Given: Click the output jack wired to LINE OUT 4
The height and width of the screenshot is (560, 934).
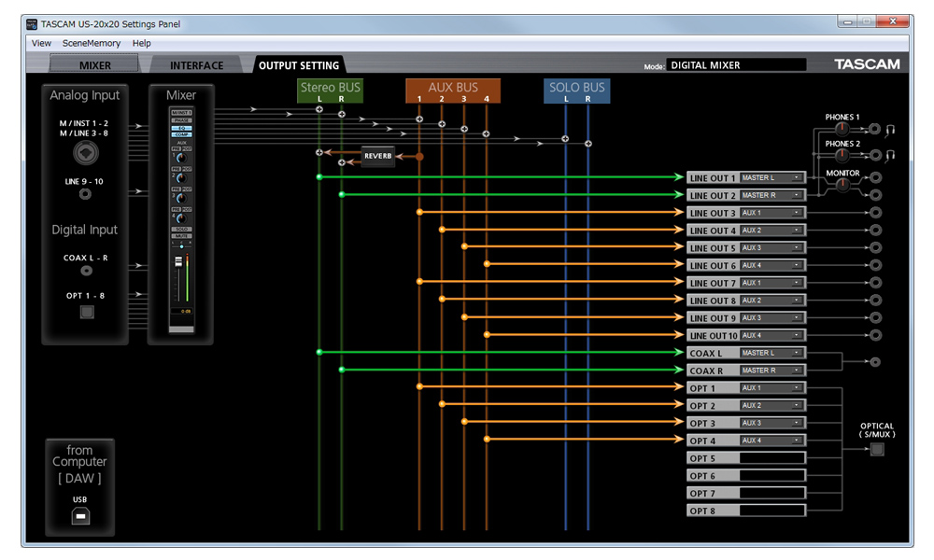Looking at the screenshot, I should [x=875, y=231].
